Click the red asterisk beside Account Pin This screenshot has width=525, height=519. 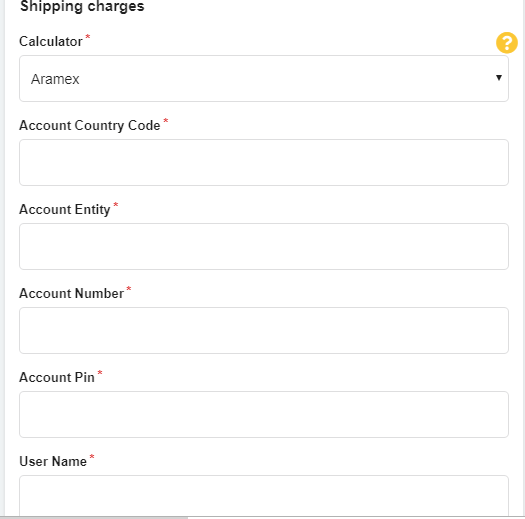click(x=100, y=372)
